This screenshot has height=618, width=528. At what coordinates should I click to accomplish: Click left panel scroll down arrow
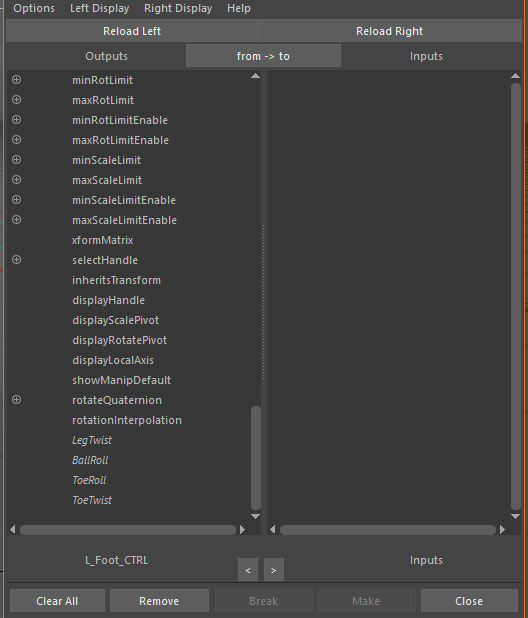255,516
